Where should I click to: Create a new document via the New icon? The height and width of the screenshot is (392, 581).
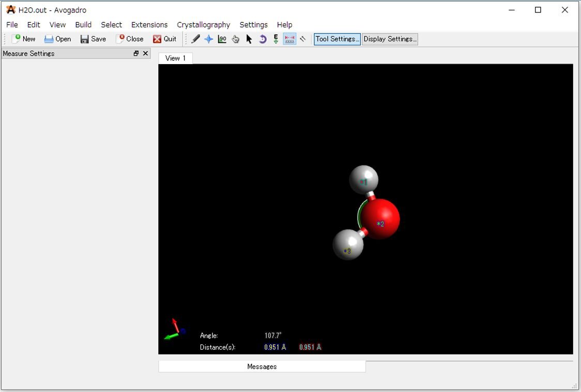23,39
